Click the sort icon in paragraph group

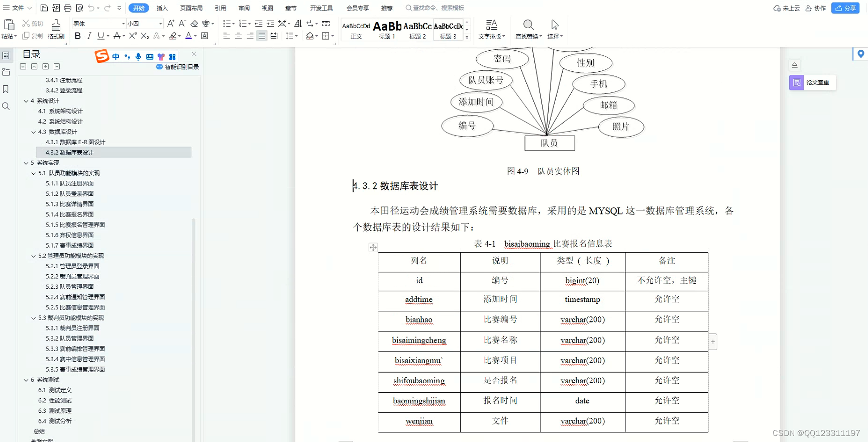[x=298, y=24]
